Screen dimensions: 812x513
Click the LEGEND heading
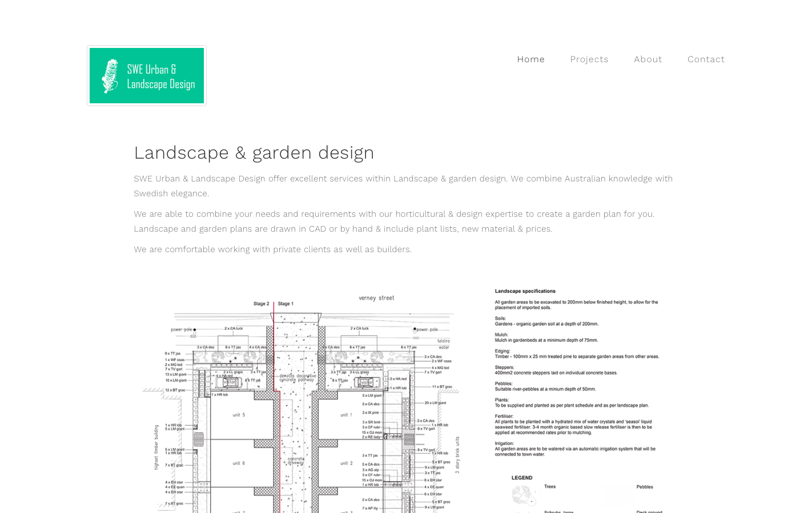click(522, 478)
